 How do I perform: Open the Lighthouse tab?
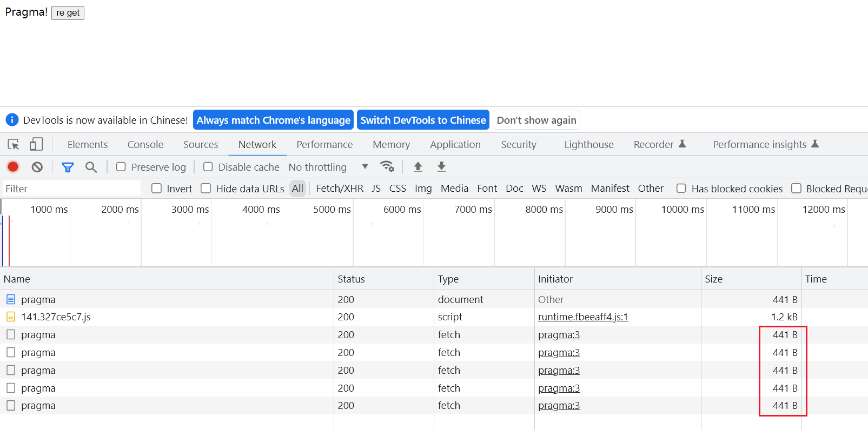589,144
